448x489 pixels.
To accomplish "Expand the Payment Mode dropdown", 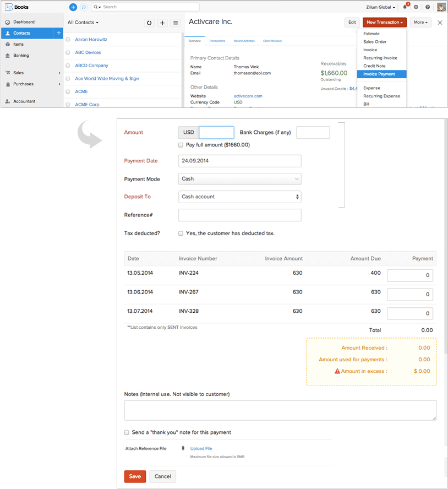I will click(x=240, y=178).
